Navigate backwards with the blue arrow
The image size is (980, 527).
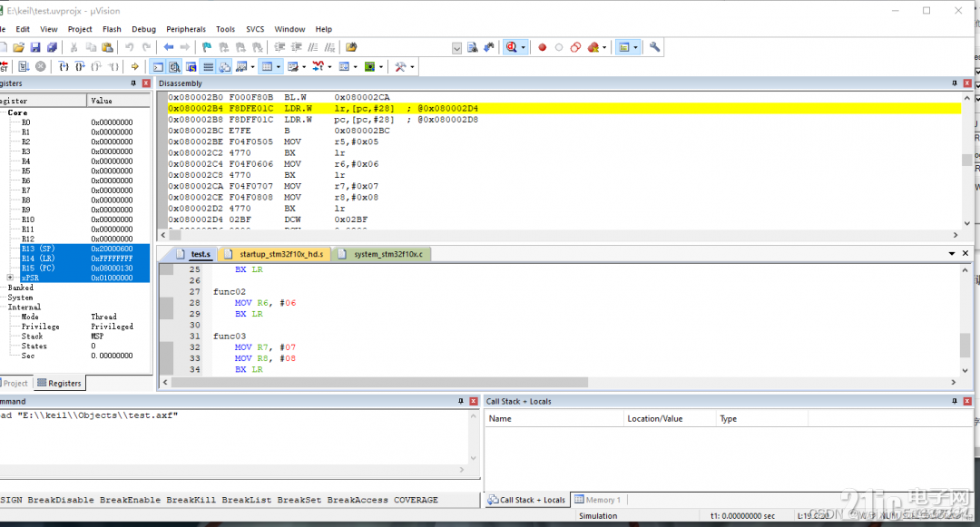pyautogui.click(x=168, y=47)
